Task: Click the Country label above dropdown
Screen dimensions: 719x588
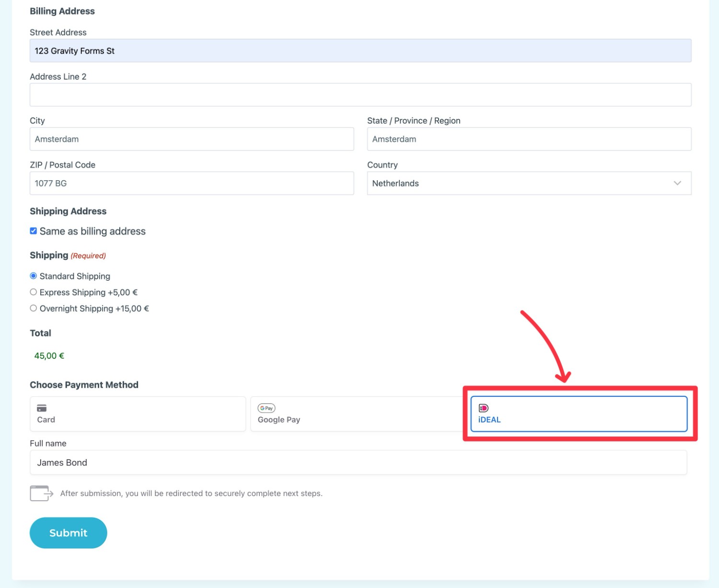Action: coord(383,165)
